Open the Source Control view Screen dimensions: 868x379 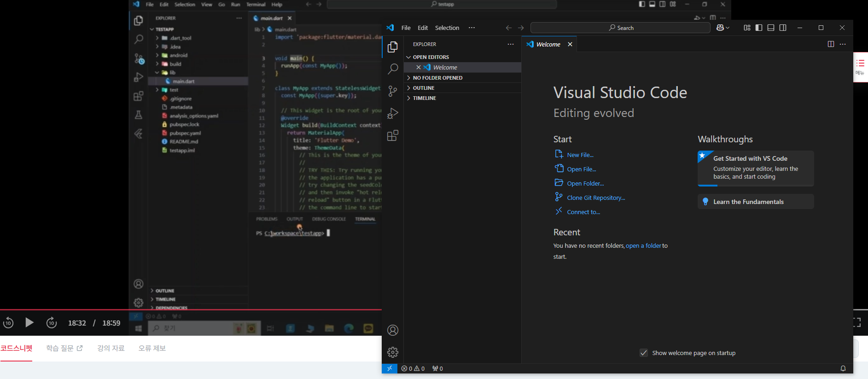(x=393, y=91)
